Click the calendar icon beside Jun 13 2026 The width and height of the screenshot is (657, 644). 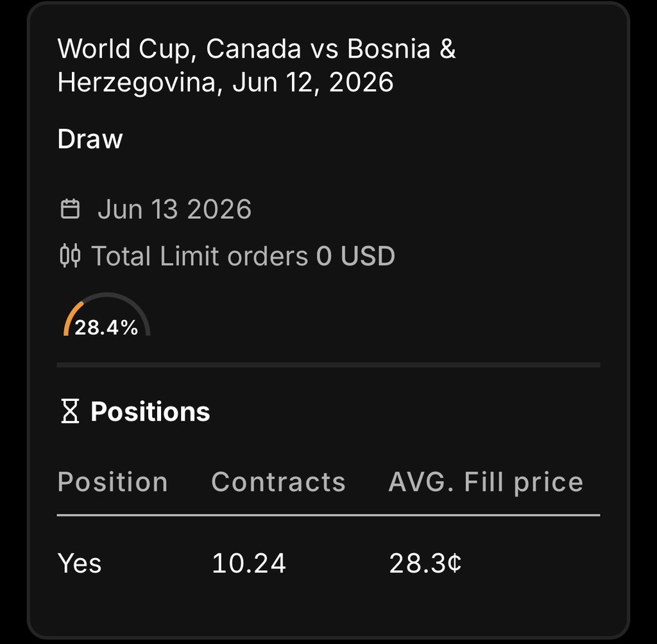pyautogui.click(x=70, y=208)
